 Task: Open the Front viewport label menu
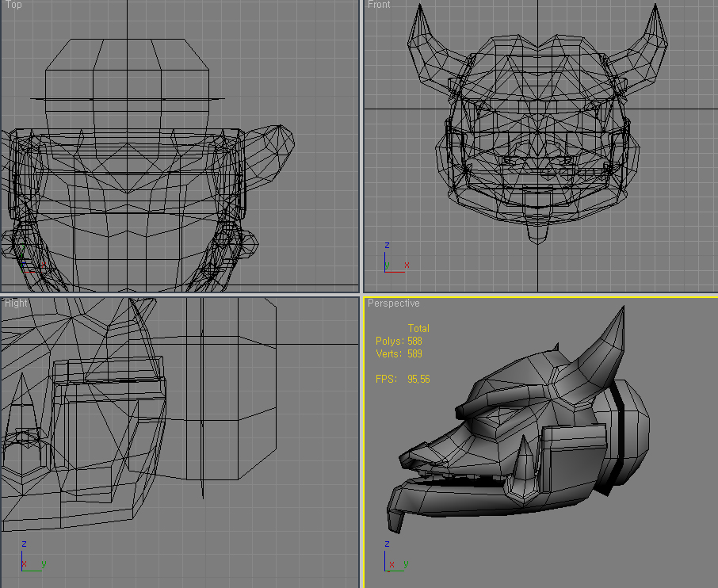click(379, 5)
